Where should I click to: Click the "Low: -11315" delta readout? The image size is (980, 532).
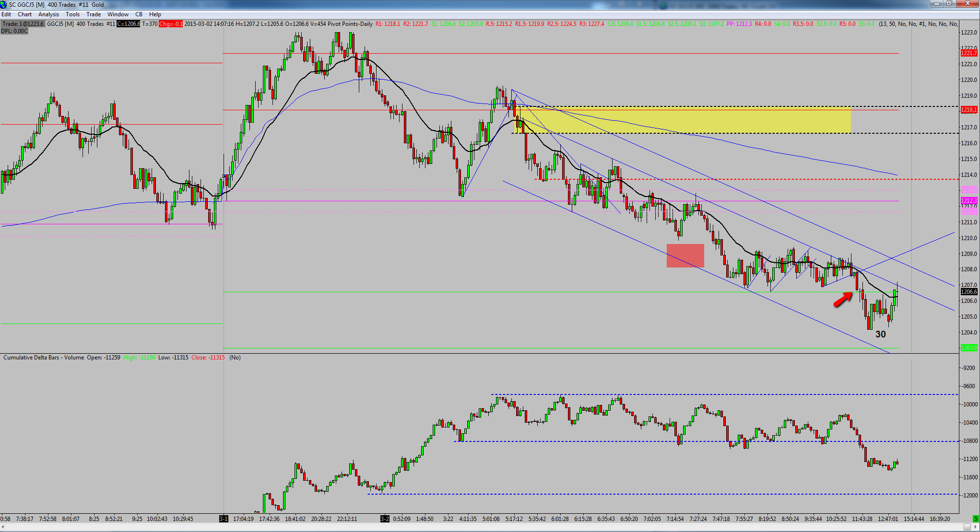[173, 358]
